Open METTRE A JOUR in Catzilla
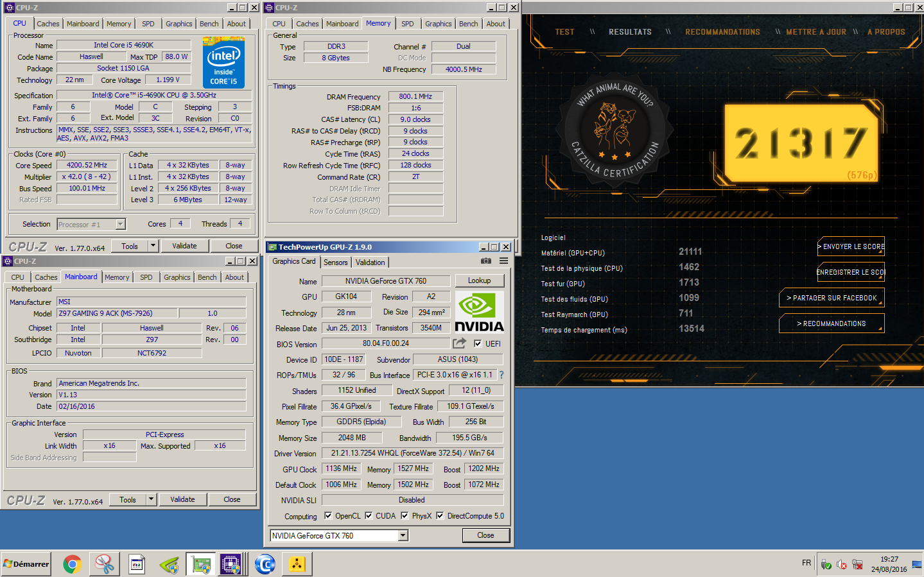Screen dimensions: 924x577 tap(816, 32)
